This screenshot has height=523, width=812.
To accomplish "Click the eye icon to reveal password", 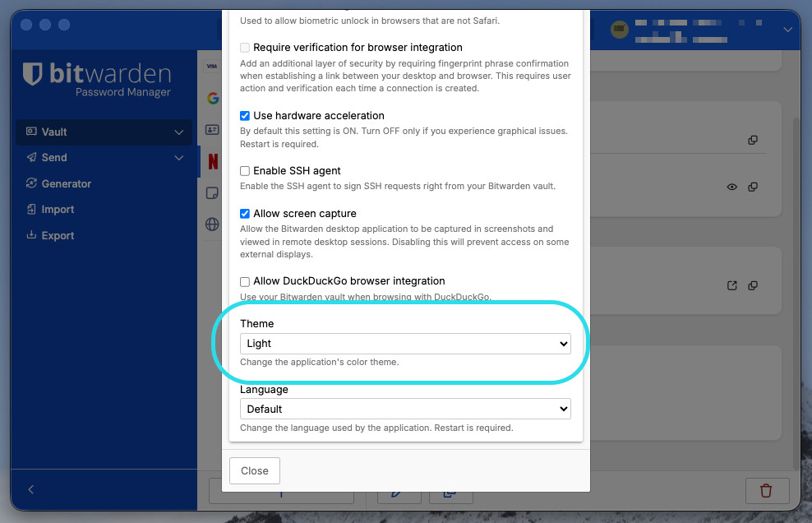I will [x=731, y=187].
